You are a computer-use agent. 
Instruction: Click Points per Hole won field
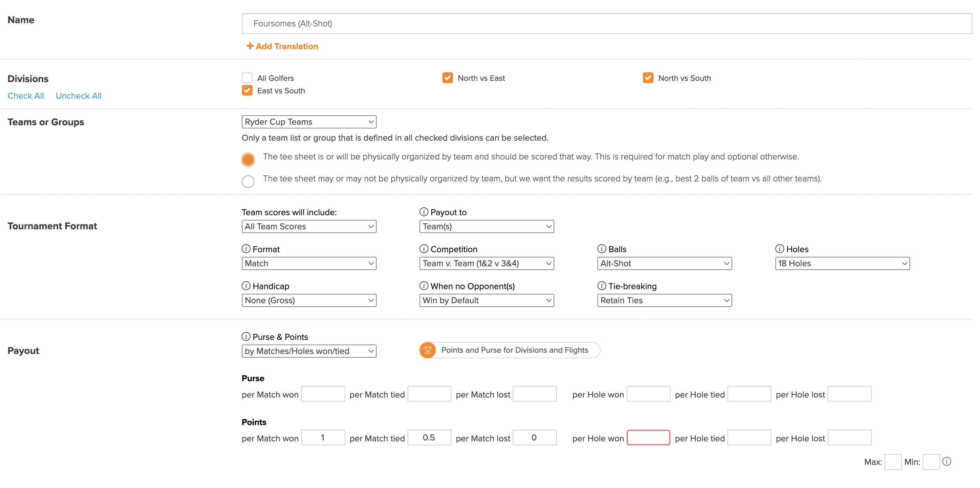coord(648,437)
